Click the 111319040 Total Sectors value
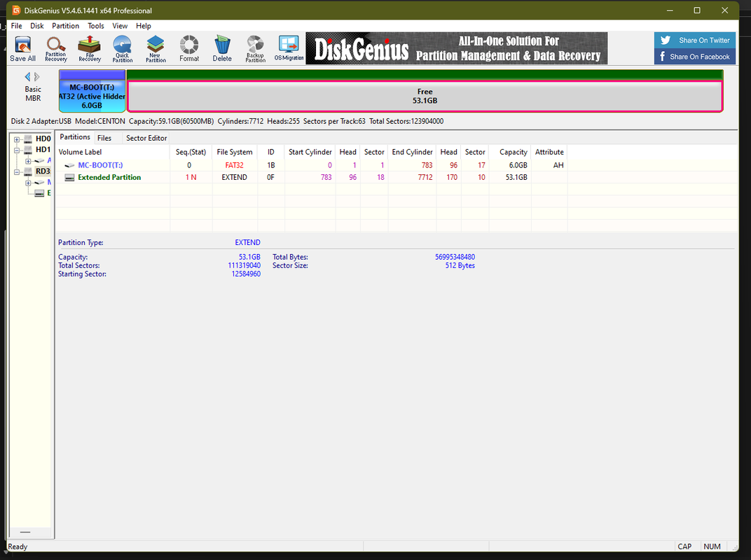Screen dimensions: 751x560 (244, 265)
